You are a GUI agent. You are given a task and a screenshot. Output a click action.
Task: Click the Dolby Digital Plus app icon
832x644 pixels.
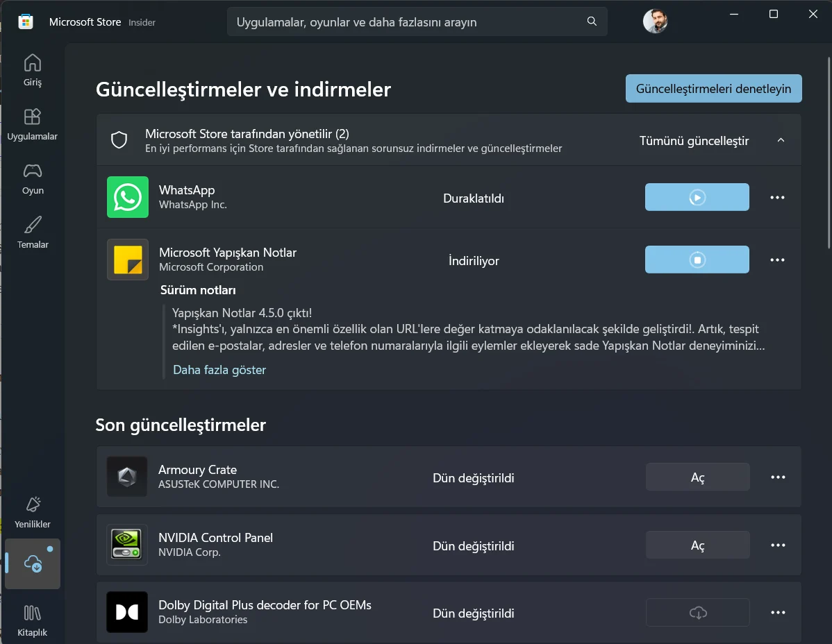tap(127, 612)
